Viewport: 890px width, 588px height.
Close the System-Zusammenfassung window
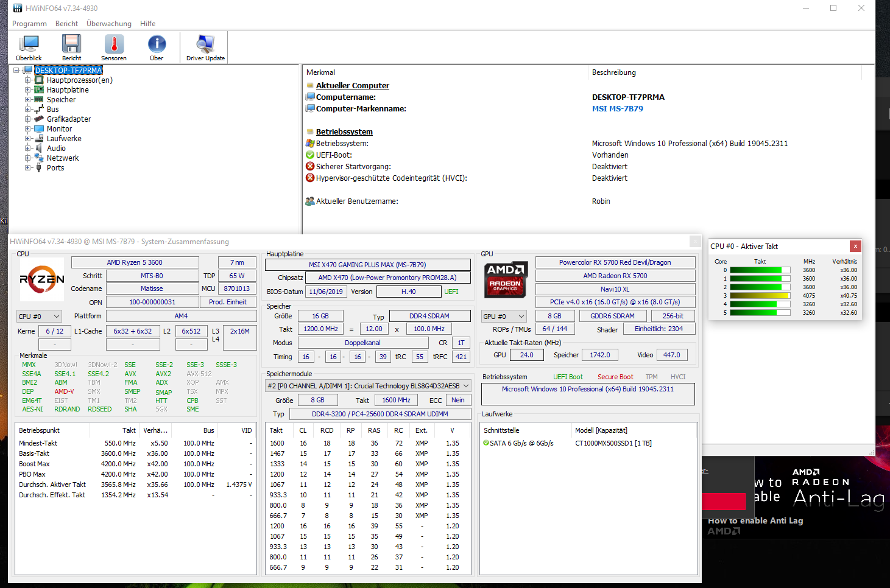point(695,242)
